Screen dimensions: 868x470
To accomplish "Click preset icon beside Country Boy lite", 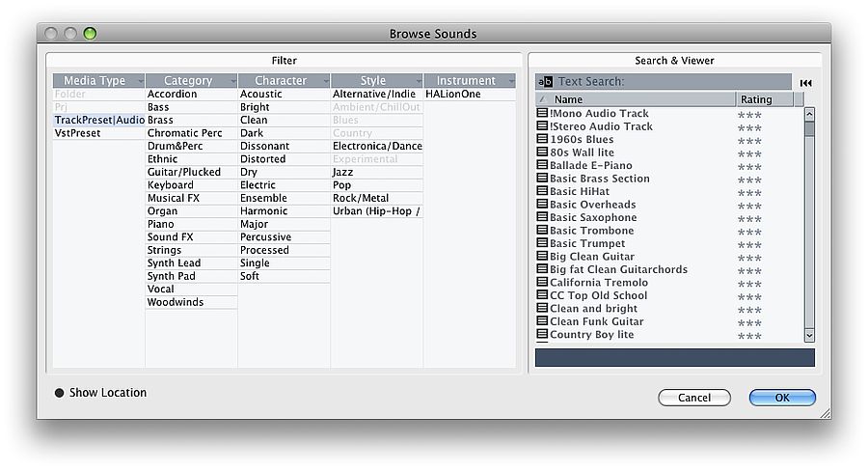I will (x=542, y=335).
